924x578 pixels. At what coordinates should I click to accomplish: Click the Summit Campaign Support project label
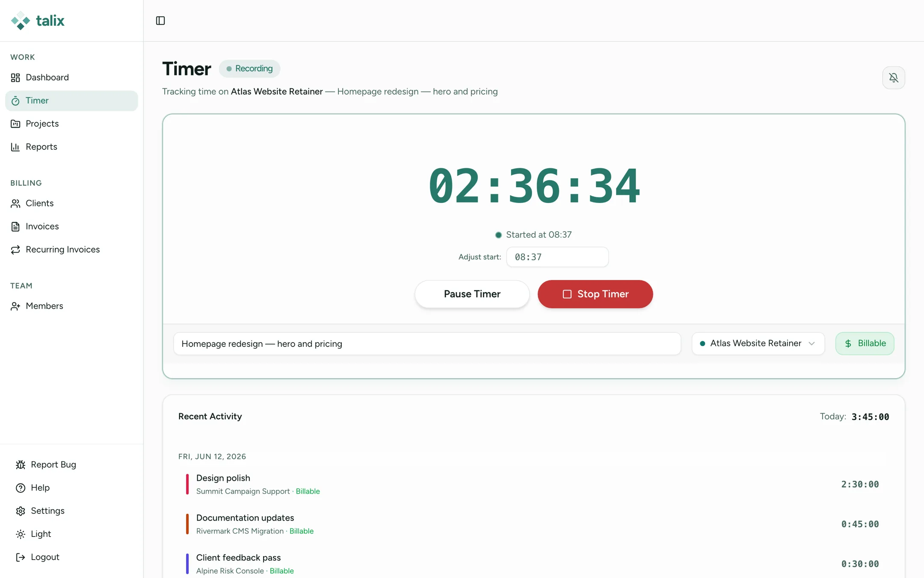[243, 492]
